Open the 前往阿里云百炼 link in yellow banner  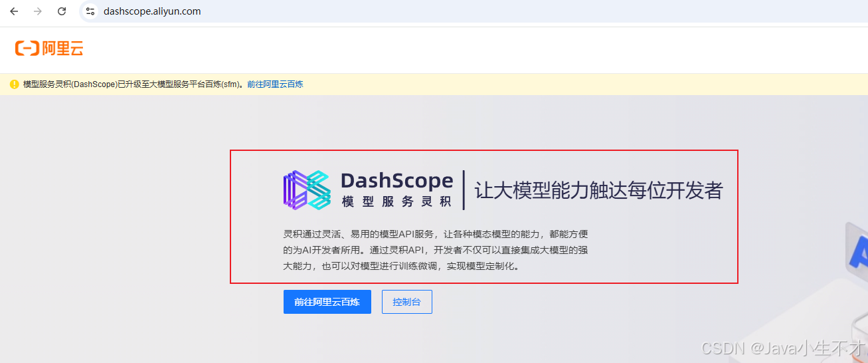tap(275, 84)
